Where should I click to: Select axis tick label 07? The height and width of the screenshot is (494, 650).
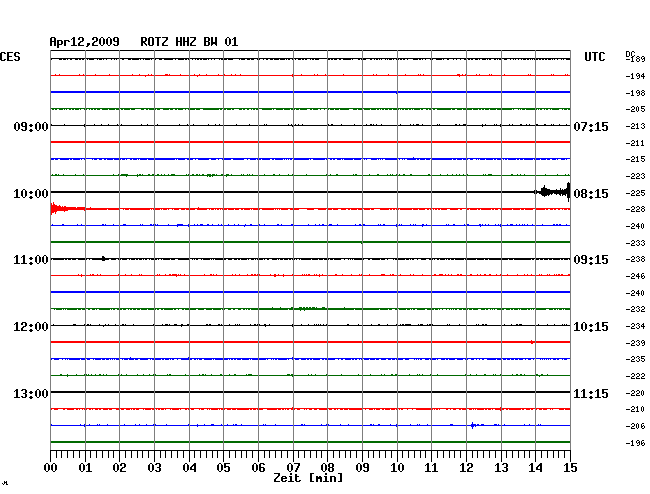tap(293, 468)
